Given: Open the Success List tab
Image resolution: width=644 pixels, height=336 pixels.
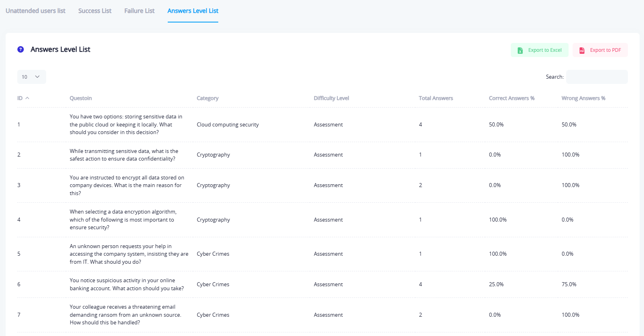Looking at the screenshot, I should coord(95,11).
